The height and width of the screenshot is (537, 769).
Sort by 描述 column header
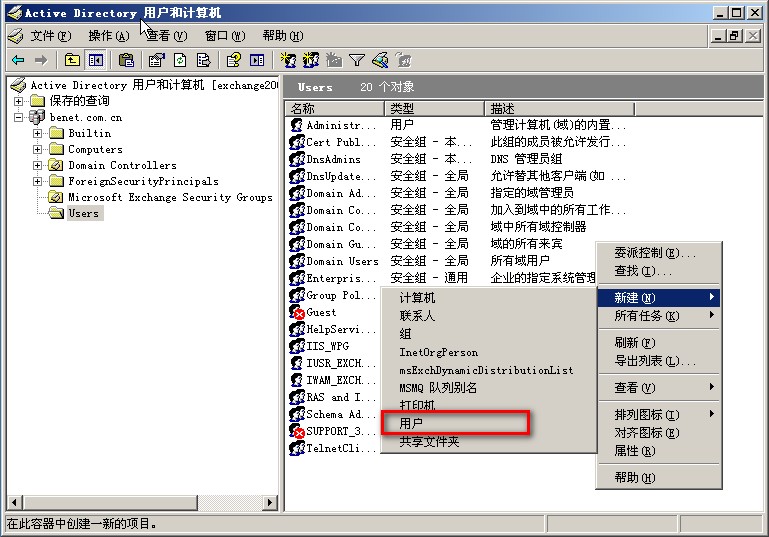(560, 108)
